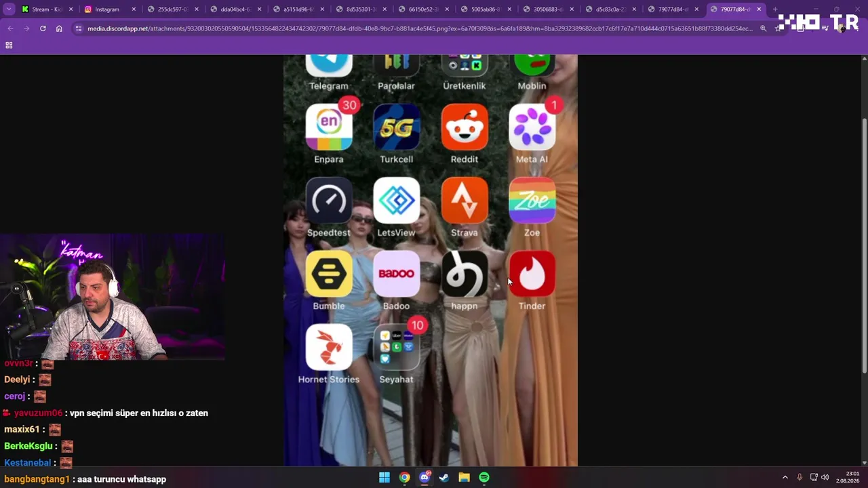The width and height of the screenshot is (868, 488).
Task: Open the Üretkenlik folder icon
Action: click(x=465, y=66)
